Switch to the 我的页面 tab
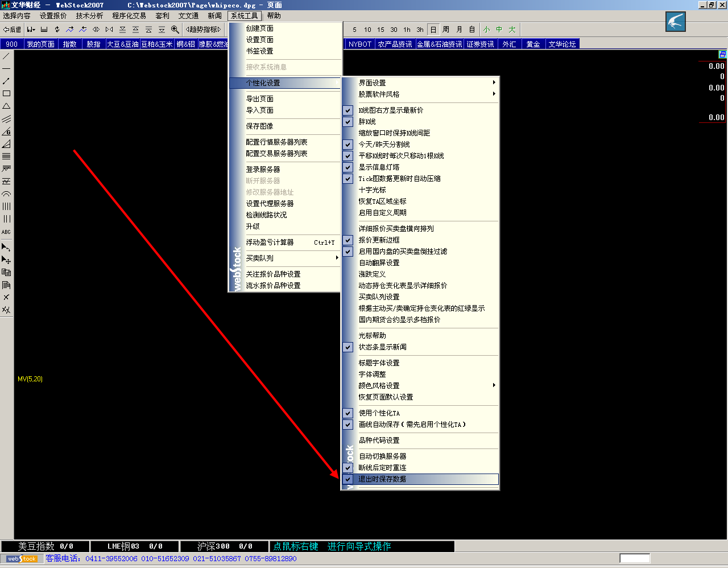Image resolution: width=728 pixels, height=568 pixels. pos(41,44)
